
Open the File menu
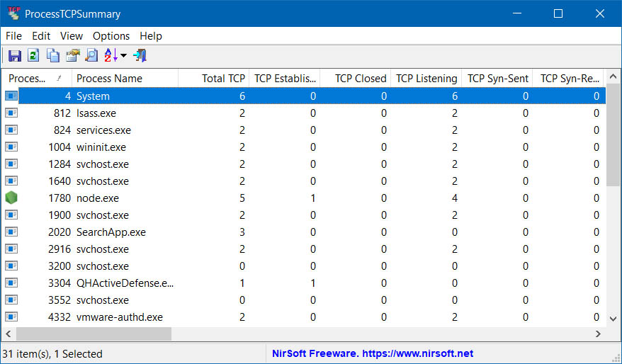tap(14, 36)
